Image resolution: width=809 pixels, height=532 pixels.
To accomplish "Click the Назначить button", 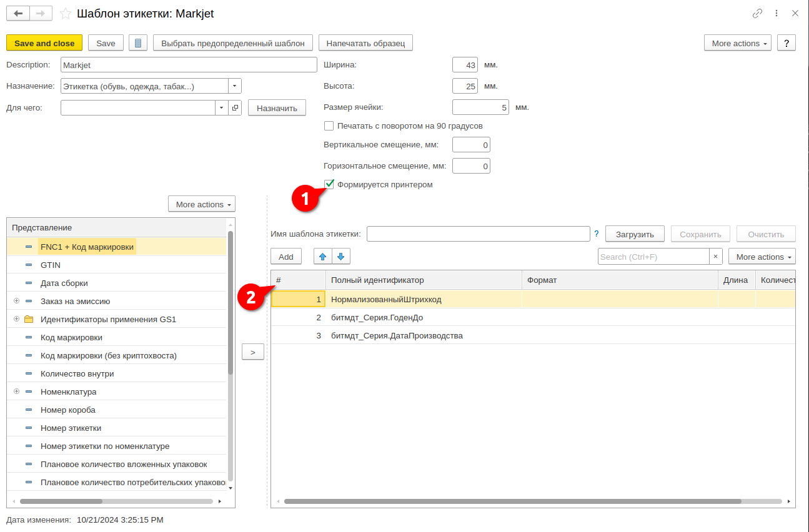I will click(277, 108).
